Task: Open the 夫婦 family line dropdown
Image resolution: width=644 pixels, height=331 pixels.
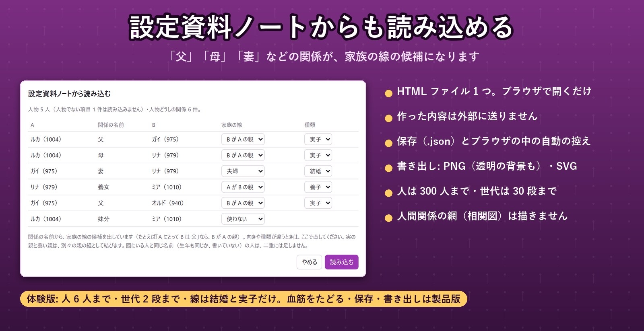Action: click(243, 171)
